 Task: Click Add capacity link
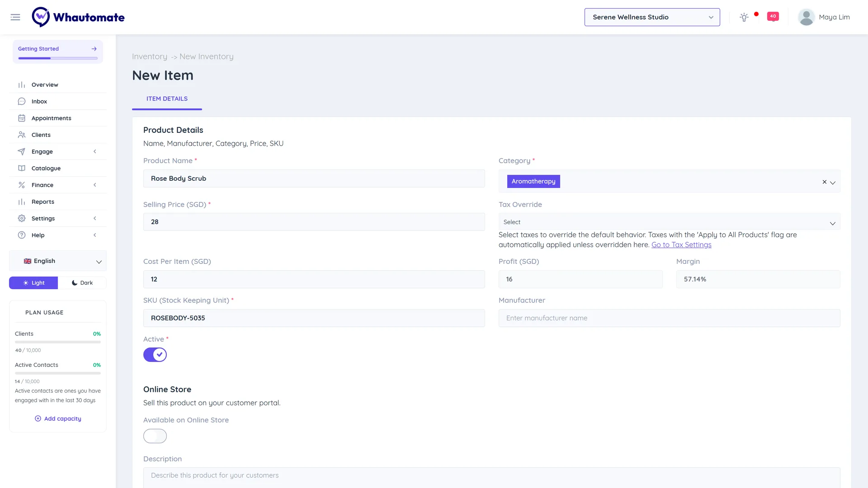pyautogui.click(x=58, y=419)
